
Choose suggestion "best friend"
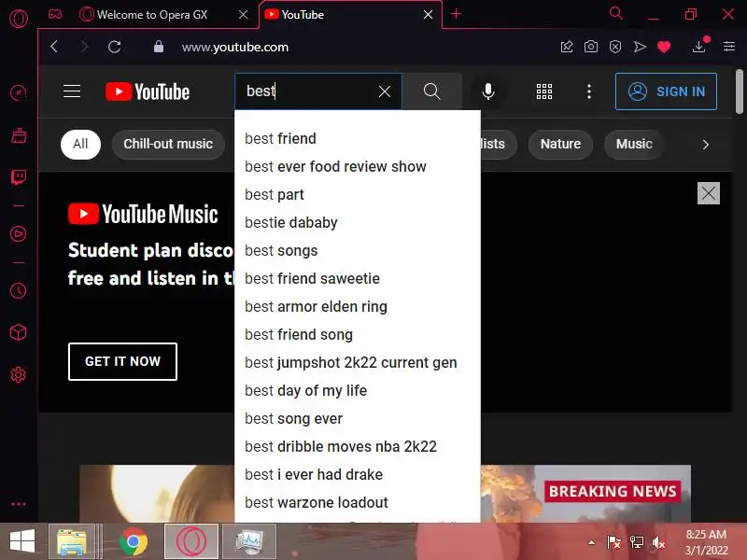pyautogui.click(x=358, y=138)
